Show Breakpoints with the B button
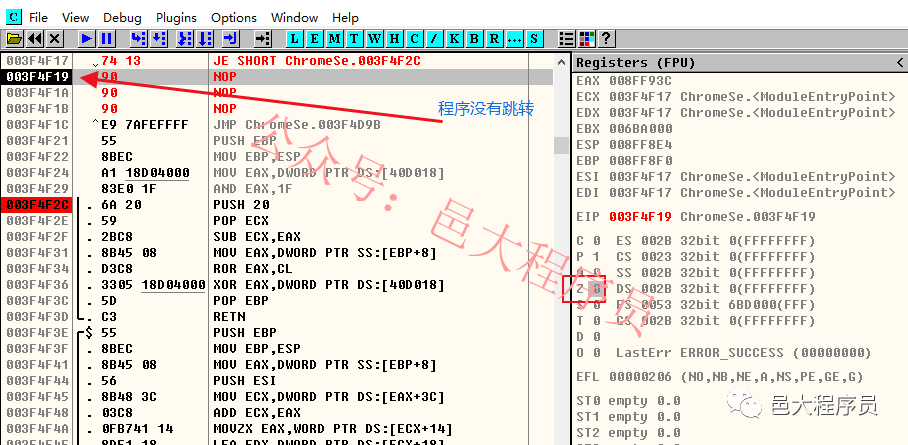The width and height of the screenshot is (908, 445). click(474, 39)
